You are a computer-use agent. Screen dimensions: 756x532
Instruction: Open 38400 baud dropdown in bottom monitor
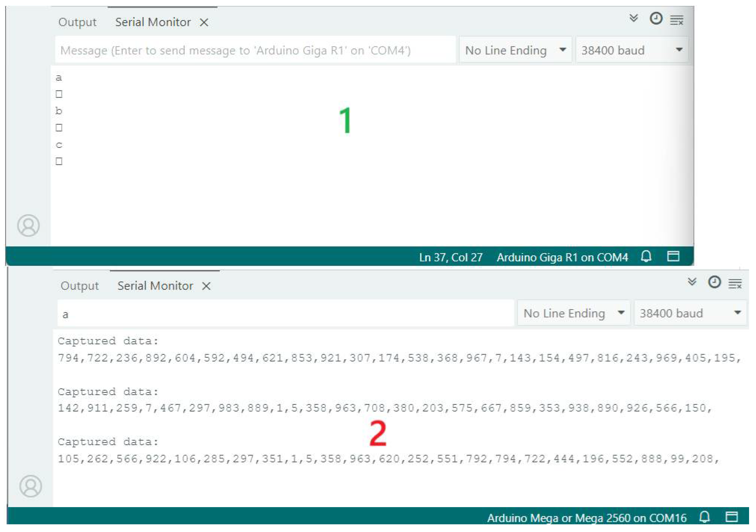click(690, 313)
